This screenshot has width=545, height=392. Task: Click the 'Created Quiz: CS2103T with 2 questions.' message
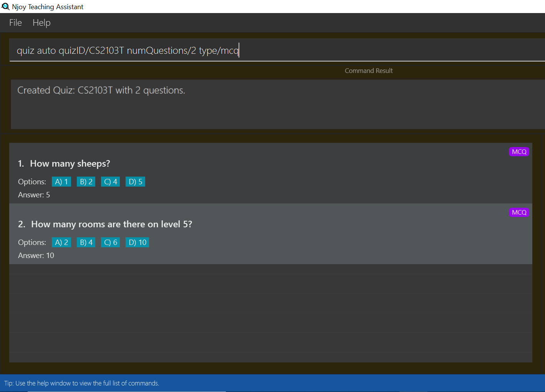pos(101,90)
